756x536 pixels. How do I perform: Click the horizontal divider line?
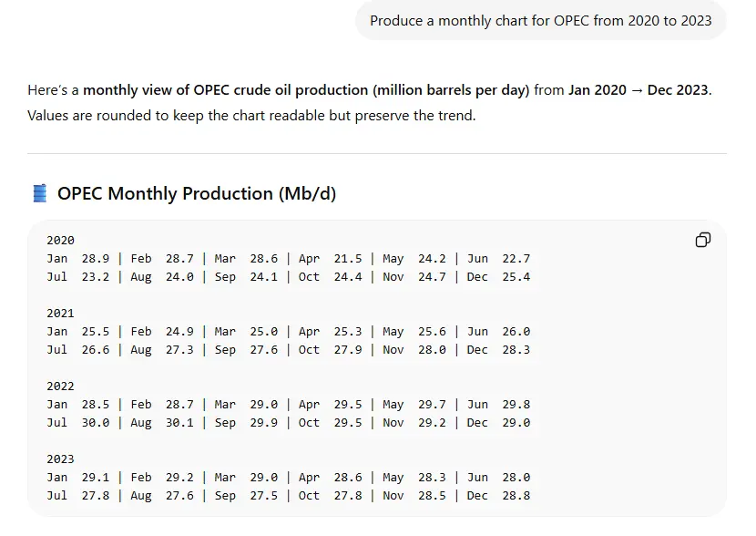tap(377, 153)
